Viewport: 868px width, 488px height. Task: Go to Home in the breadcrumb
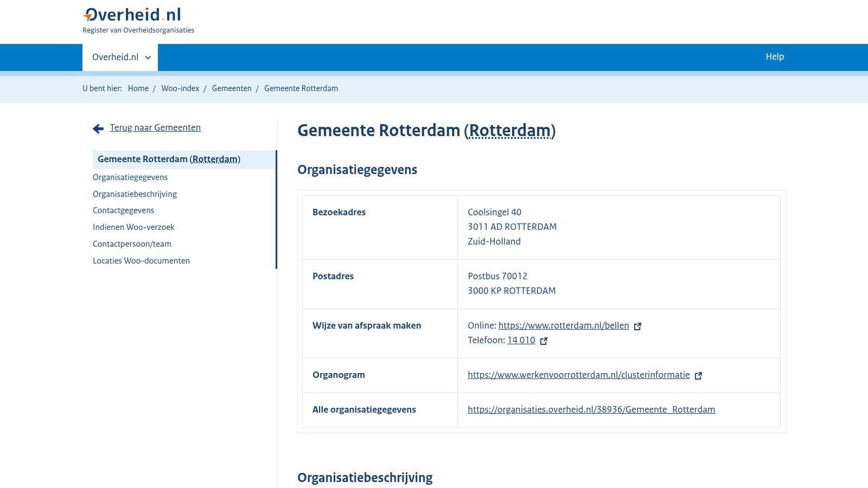pos(138,88)
